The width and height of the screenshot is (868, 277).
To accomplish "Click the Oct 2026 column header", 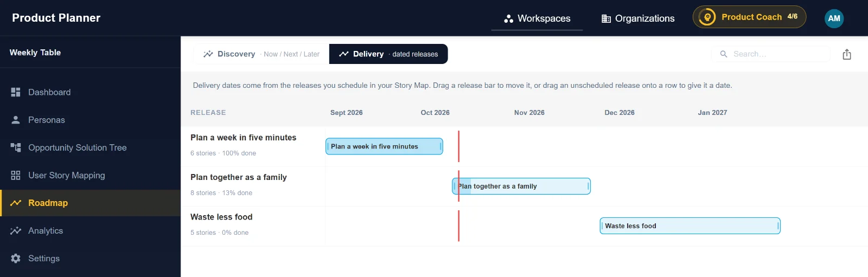I will pos(435,113).
